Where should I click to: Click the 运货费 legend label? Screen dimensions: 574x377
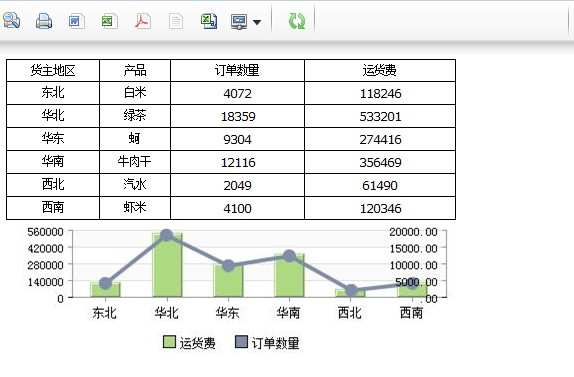tap(197, 343)
